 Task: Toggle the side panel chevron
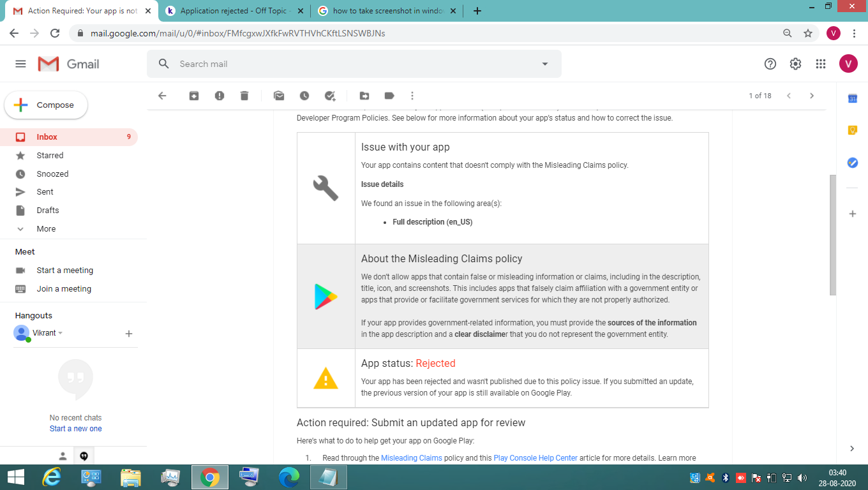[x=852, y=449]
